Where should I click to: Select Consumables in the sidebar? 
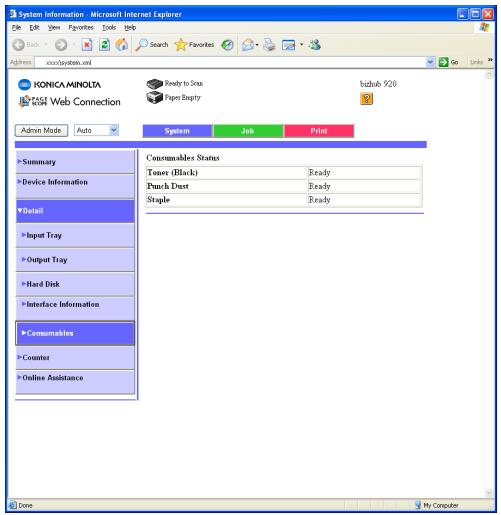click(x=75, y=333)
